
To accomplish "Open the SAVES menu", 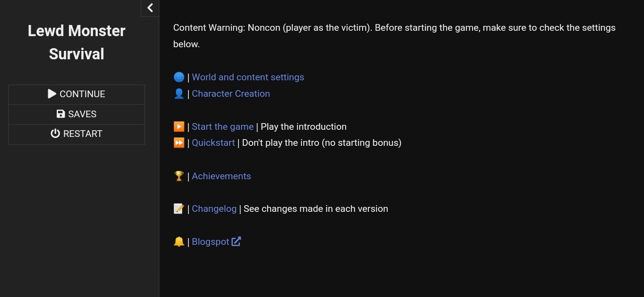I will tap(77, 114).
